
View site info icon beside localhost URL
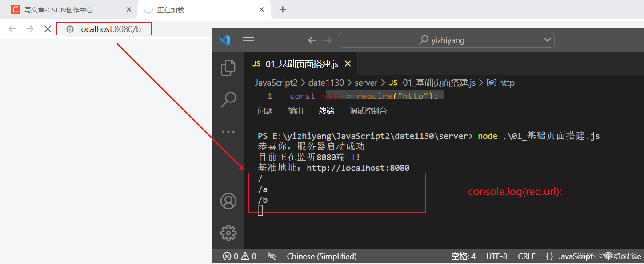coord(70,29)
